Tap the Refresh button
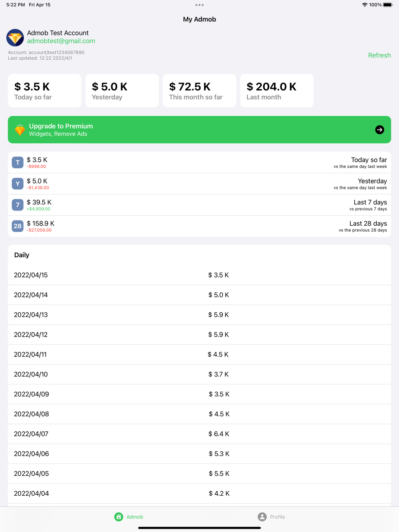399x532 pixels. click(x=379, y=55)
